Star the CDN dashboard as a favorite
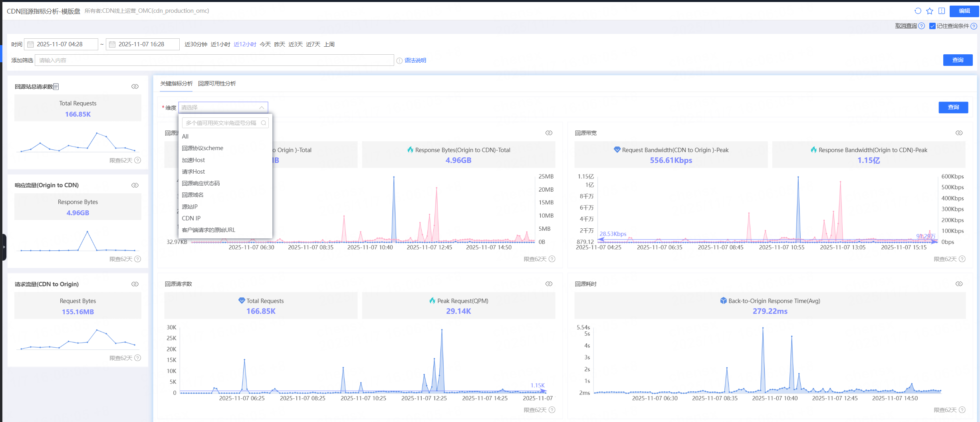 tap(929, 11)
